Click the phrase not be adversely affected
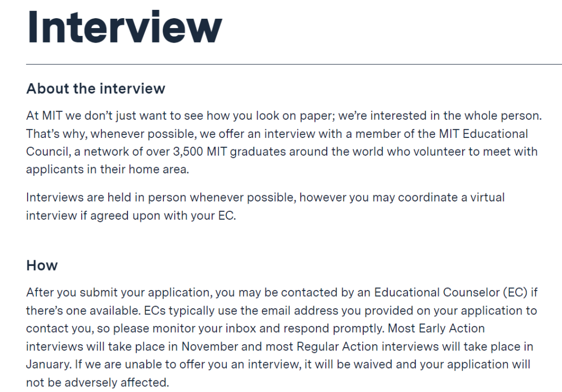The width and height of the screenshot is (562, 392). 97,382
